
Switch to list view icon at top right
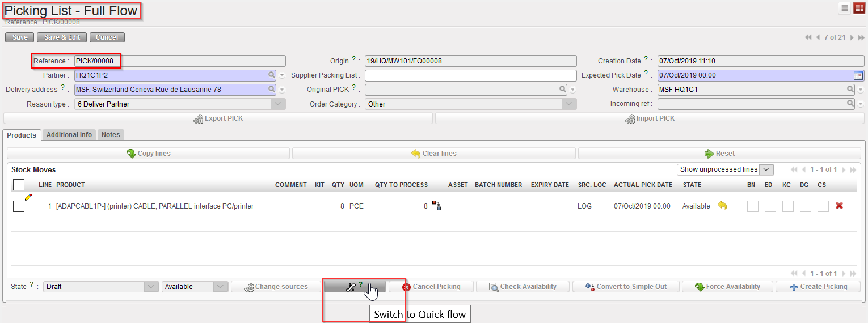pos(845,8)
